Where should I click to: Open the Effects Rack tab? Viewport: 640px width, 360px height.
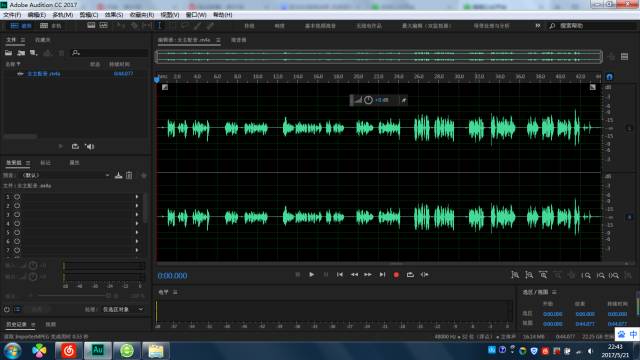14,162
